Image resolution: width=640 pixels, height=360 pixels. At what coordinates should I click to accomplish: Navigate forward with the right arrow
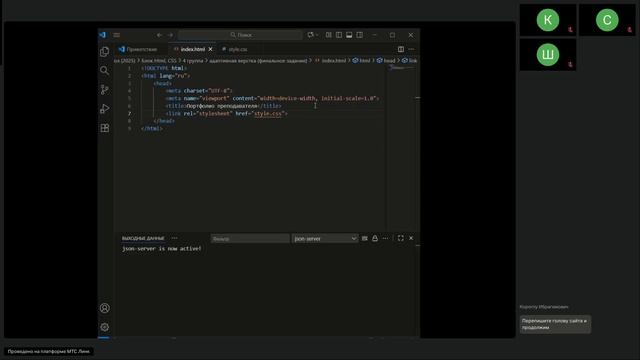pyautogui.click(x=170, y=35)
